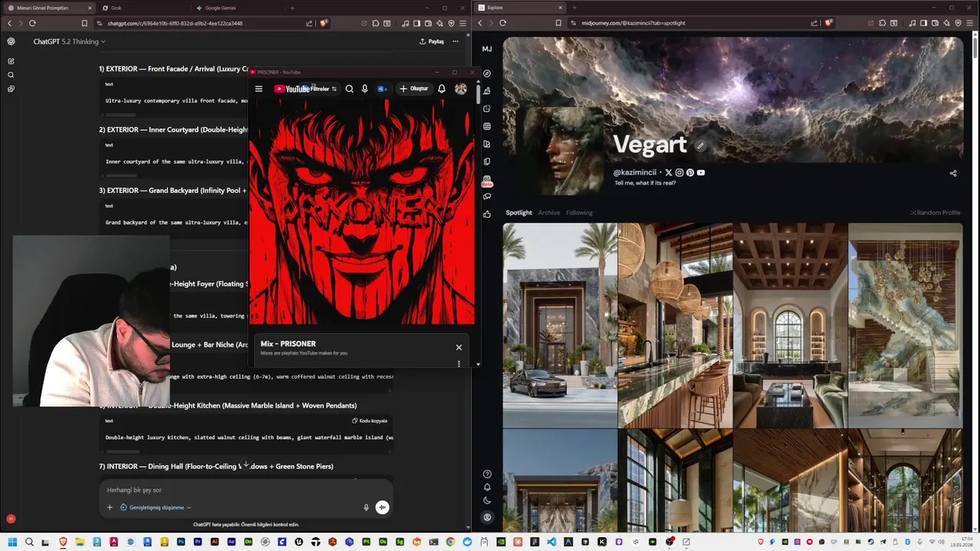Start ChatGPT voice mode button

[382, 507]
